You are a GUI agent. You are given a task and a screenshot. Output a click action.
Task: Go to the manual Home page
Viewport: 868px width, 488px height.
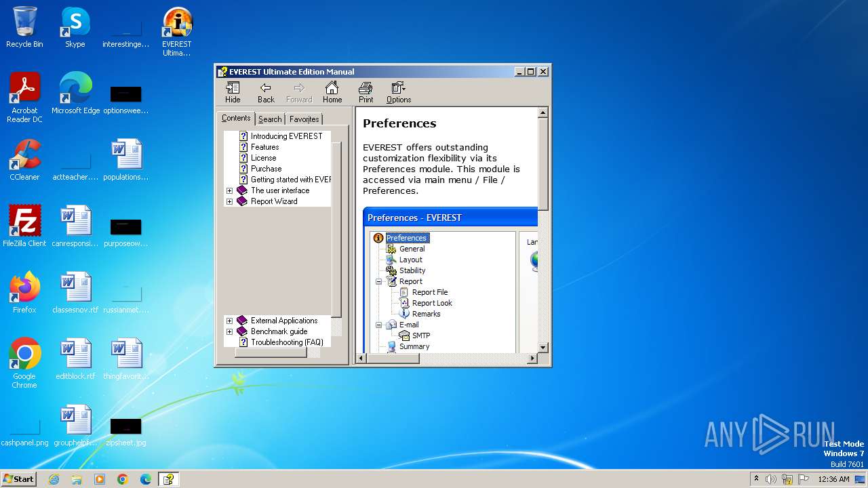[x=332, y=92]
